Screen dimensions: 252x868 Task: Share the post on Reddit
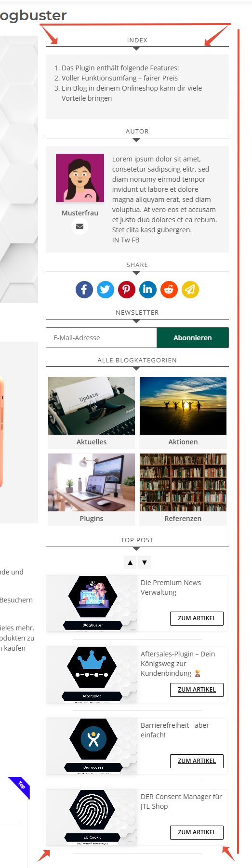169,290
